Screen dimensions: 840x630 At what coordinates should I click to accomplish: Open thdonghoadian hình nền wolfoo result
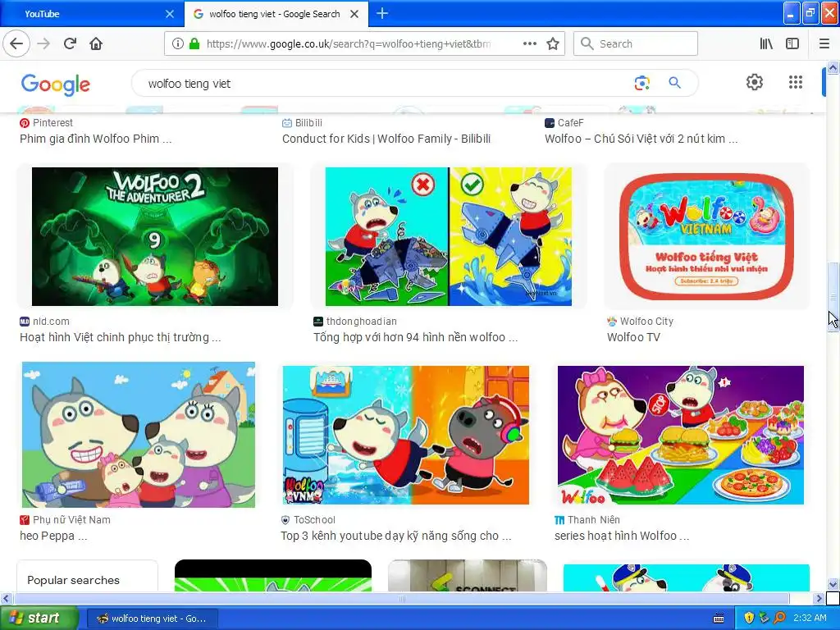point(415,337)
